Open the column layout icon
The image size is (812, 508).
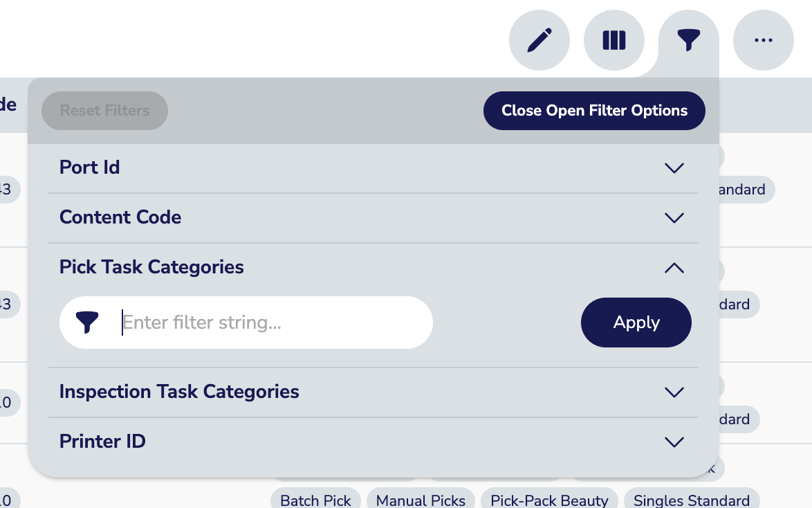pyautogui.click(x=614, y=40)
